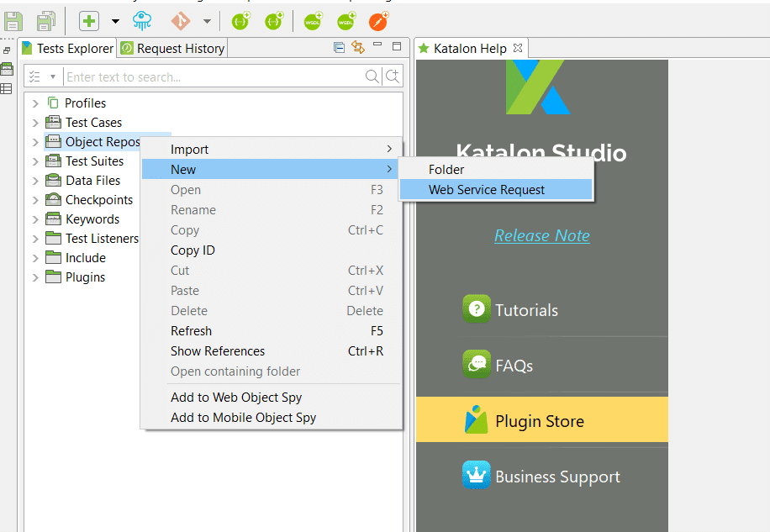The height and width of the screenshot is (532, 770).
Task: Expand the Data Files tree node
Action: 35,181
